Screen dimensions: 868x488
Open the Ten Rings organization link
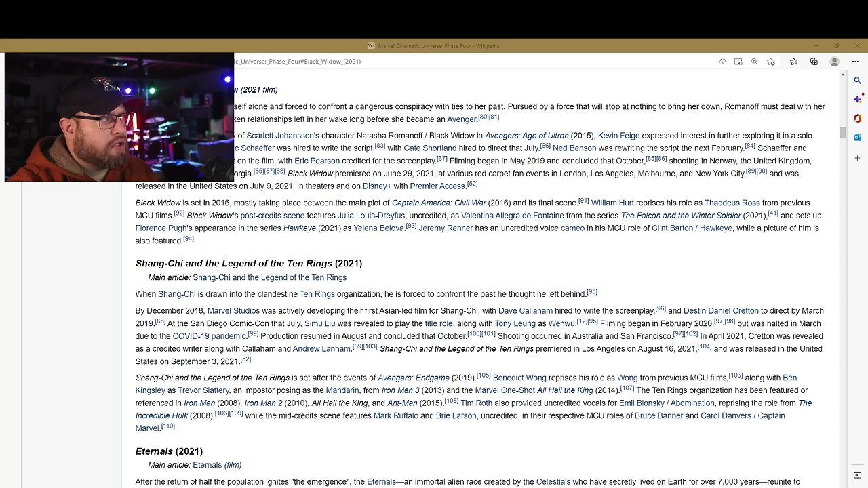[317, 294]
